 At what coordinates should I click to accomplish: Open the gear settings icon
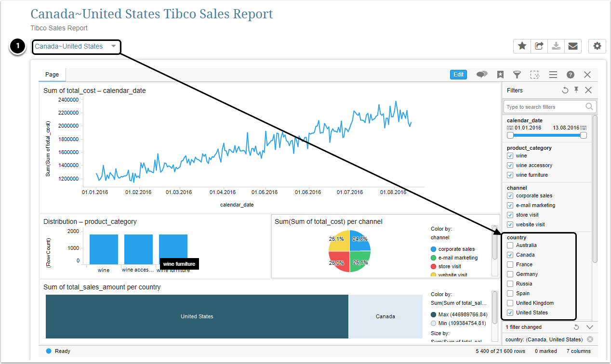[598, 46]
